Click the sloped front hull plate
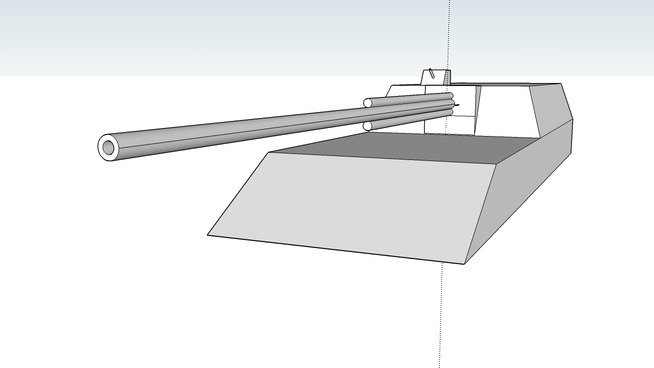 coord(350,204)
